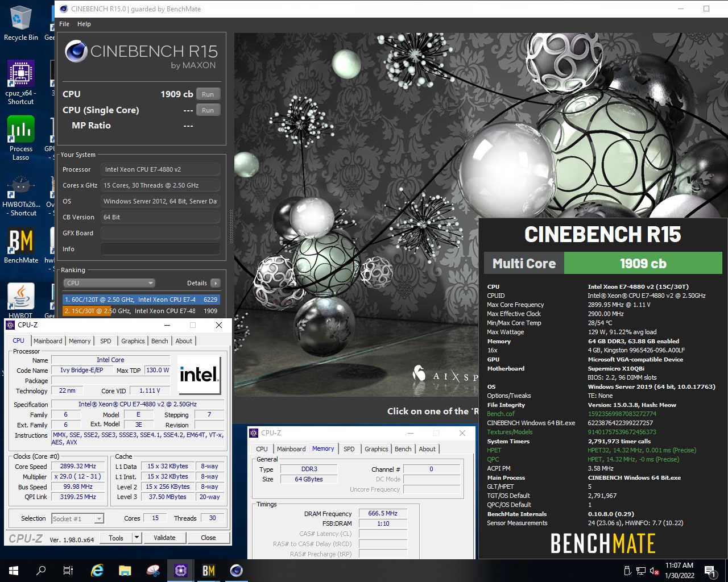This screenshot has width=728, height=582.
Task: Click the safely remove hardware tray icon
Action: click(627, 571)
